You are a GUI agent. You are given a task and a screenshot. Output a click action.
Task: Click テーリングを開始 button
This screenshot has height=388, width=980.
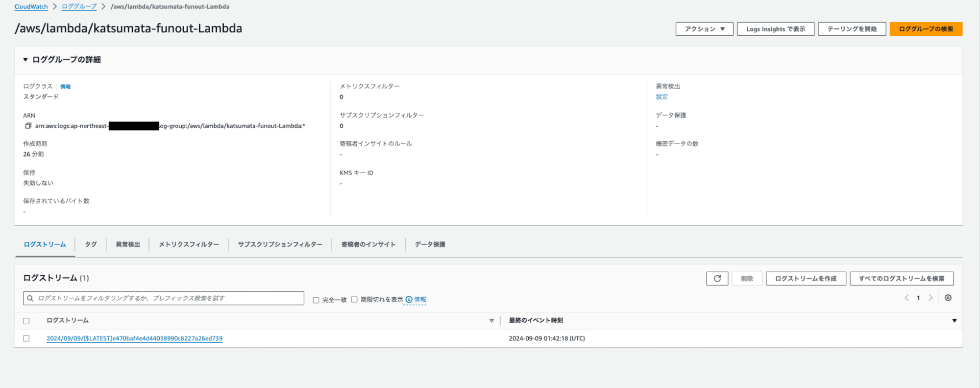pos(852,29)
